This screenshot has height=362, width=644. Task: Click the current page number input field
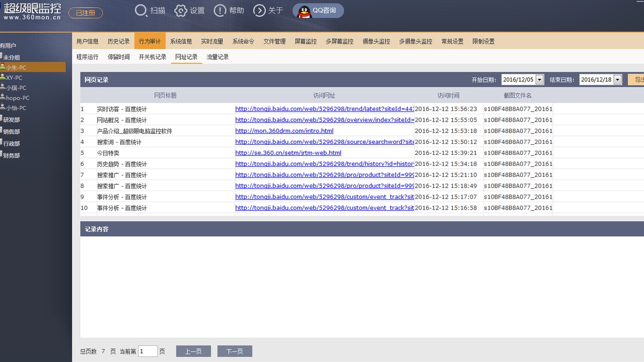(148, 351)
